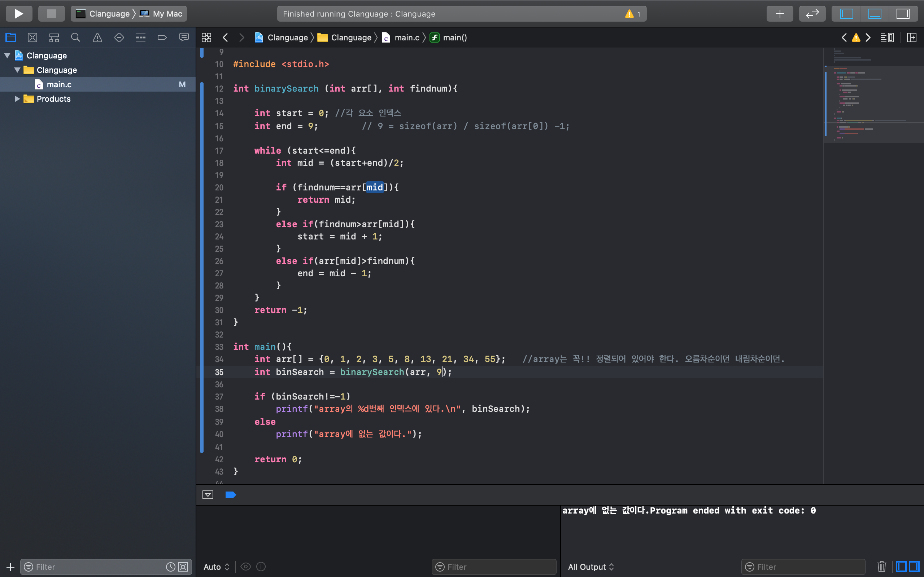
Task: Select main.c in jump bar
Action: click(x=406, y=38)
